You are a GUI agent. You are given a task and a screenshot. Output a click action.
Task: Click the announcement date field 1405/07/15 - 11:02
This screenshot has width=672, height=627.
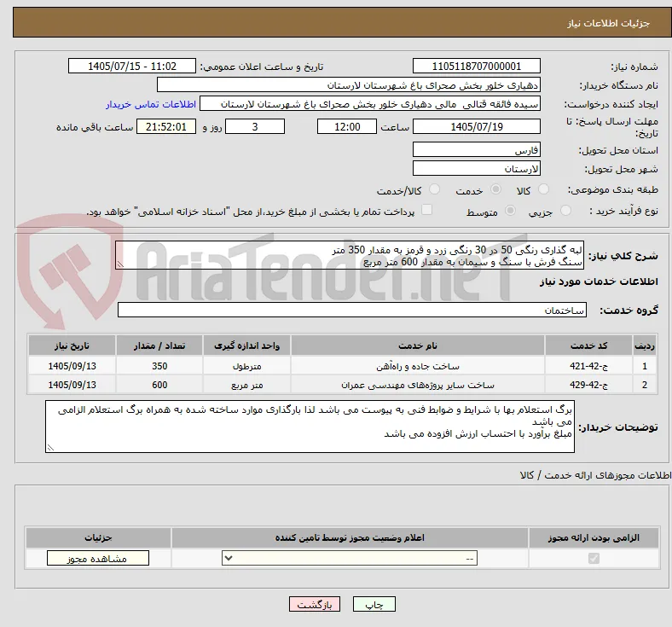[132, 66]
